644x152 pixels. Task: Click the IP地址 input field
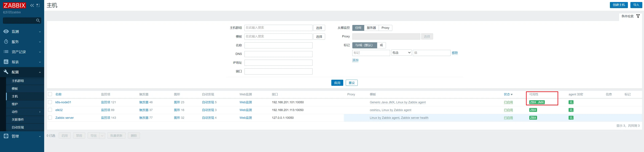pyautogui.click(x=278, y=63)
